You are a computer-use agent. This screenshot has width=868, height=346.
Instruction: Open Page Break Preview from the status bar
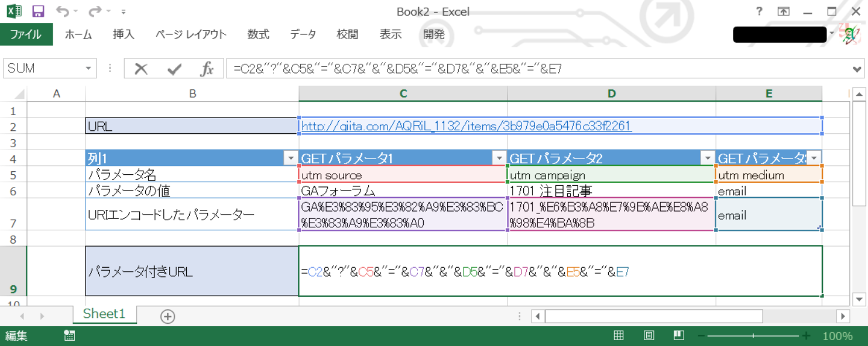coord(678,335)
